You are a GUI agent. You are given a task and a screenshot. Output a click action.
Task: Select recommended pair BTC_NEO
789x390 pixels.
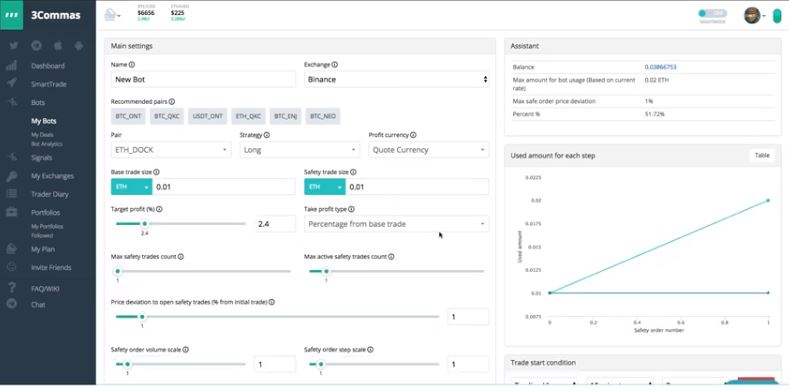click(x=323, y=116)
